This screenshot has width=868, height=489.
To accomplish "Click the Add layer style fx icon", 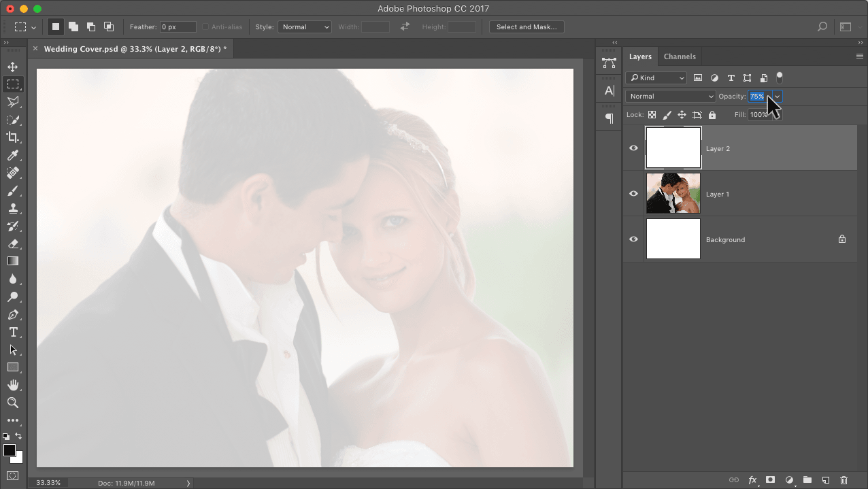I will (x=752, y=479).
